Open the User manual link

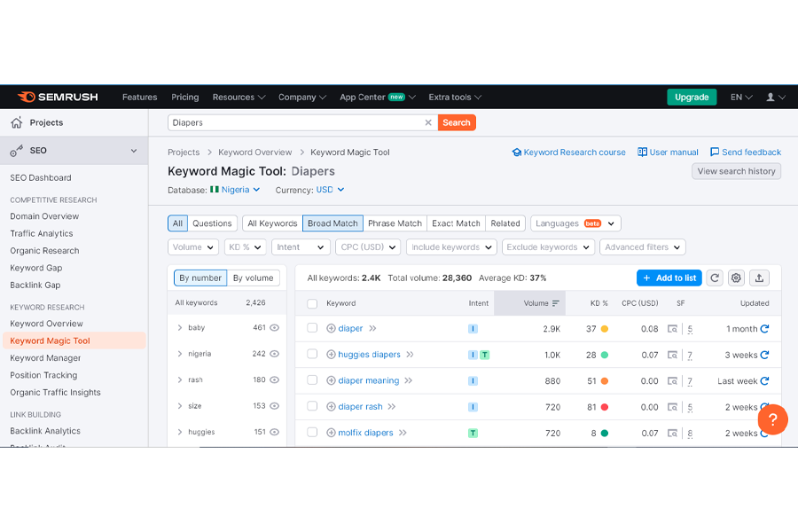669,153
